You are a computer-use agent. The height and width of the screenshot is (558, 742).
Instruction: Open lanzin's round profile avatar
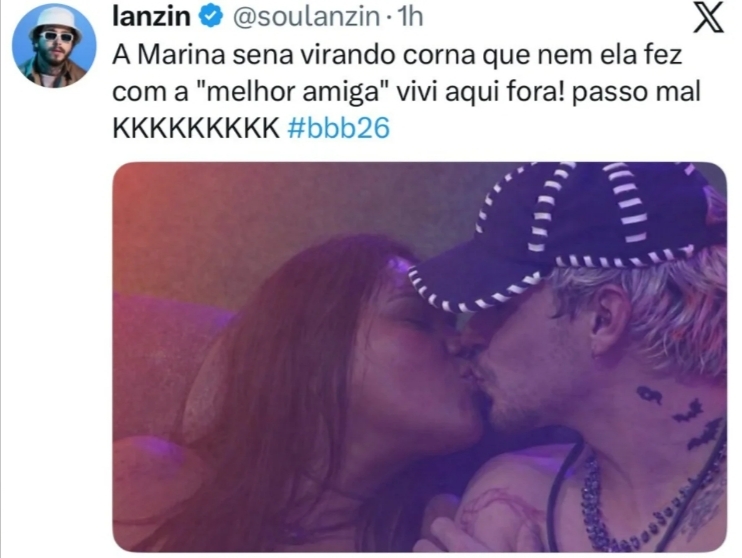coord(54,45)
